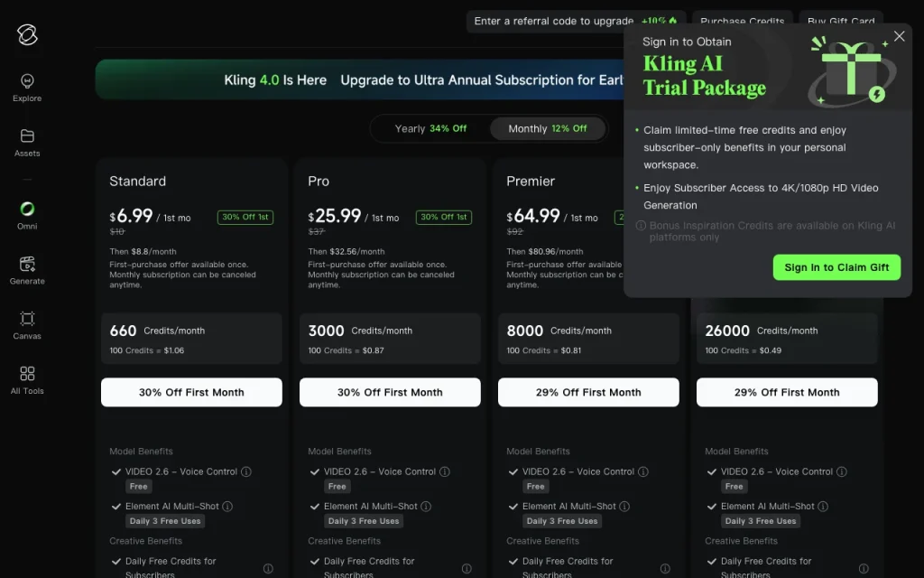Image resolution: width=924 pixels, height=578 pixels.
Task: Switch to Yearly 34% Off billing
Action: click(x=430, y=128)
